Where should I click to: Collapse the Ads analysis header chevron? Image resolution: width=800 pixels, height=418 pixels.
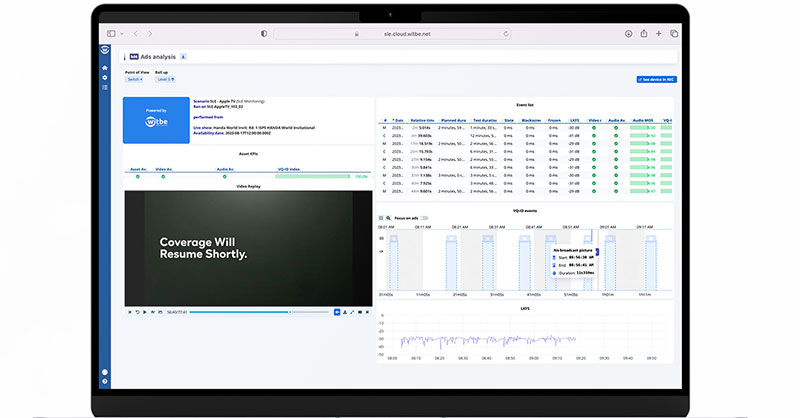[183, 57]
